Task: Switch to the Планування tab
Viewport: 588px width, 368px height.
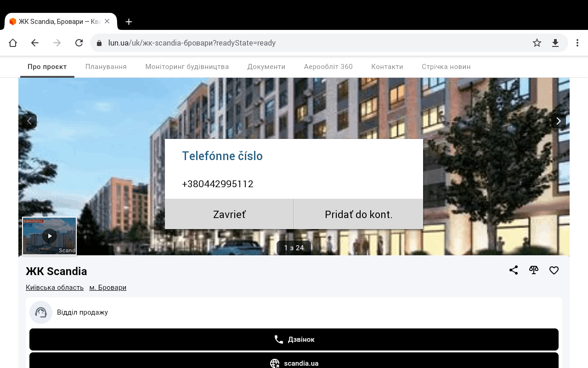Action: (x=106, y=67)
